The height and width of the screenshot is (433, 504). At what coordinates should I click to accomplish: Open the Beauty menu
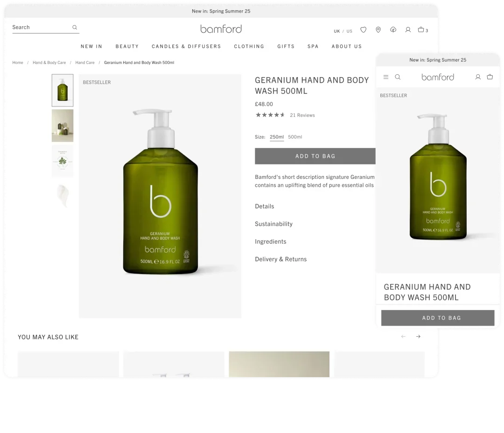pos(127,46)
